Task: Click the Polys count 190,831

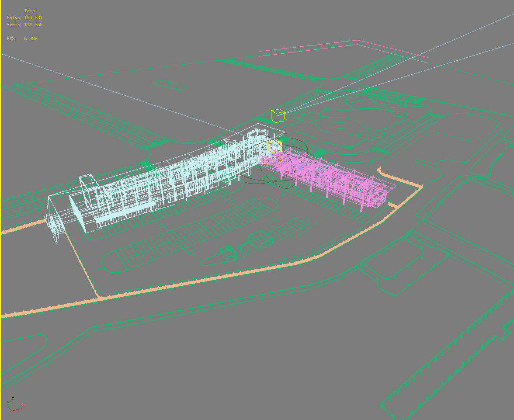Action: 33,18
